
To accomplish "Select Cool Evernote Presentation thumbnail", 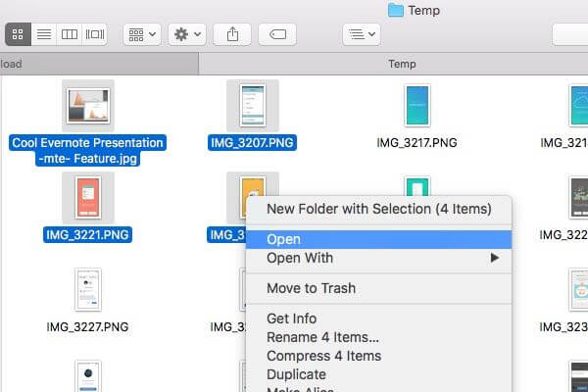I will 88,106.
